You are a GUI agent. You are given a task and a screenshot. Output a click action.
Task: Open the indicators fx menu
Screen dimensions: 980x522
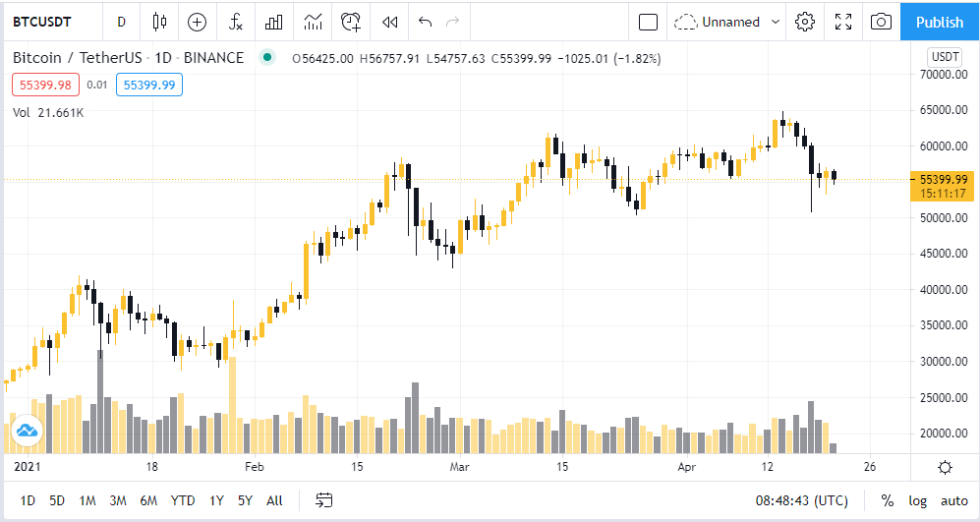[235, 22]
